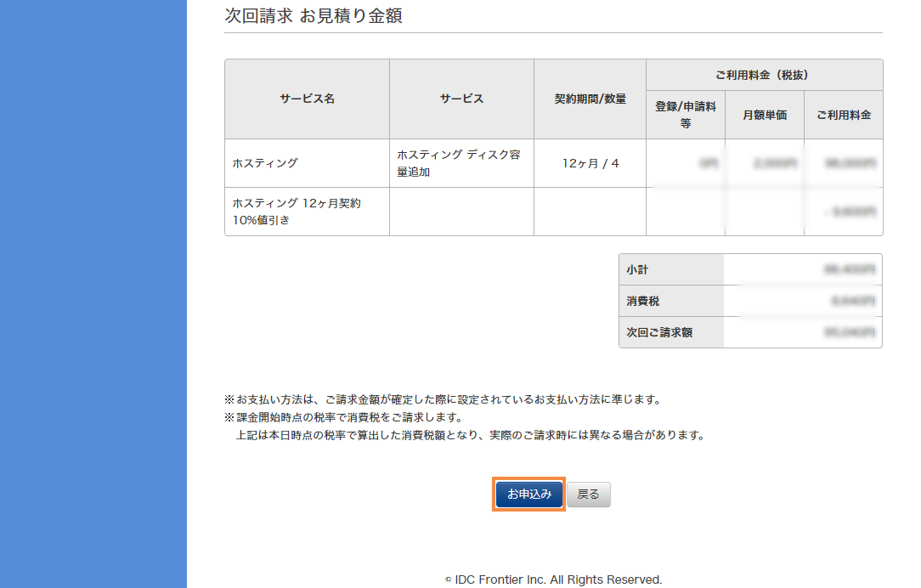The width and height of the screenshot is (921, 588).
Task: Click the 登録/申請料等 sub-header
Action: pos(685,114)
